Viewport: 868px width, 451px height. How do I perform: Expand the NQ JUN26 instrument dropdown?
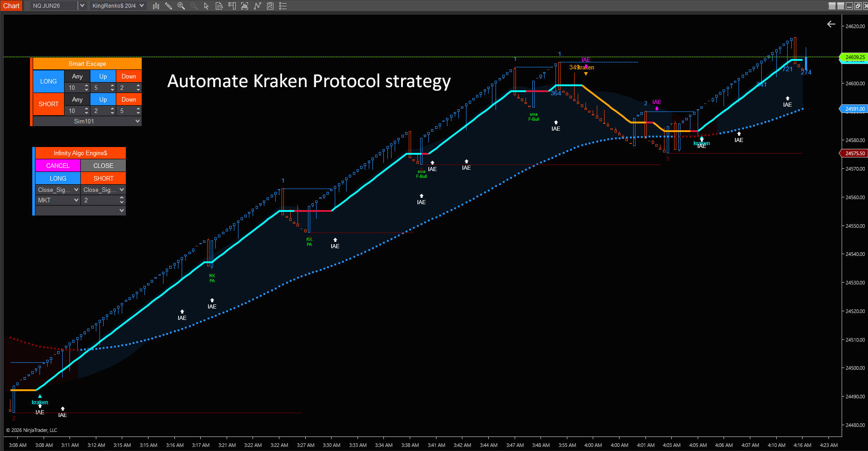pyautogui.click(x=82, y=6)
